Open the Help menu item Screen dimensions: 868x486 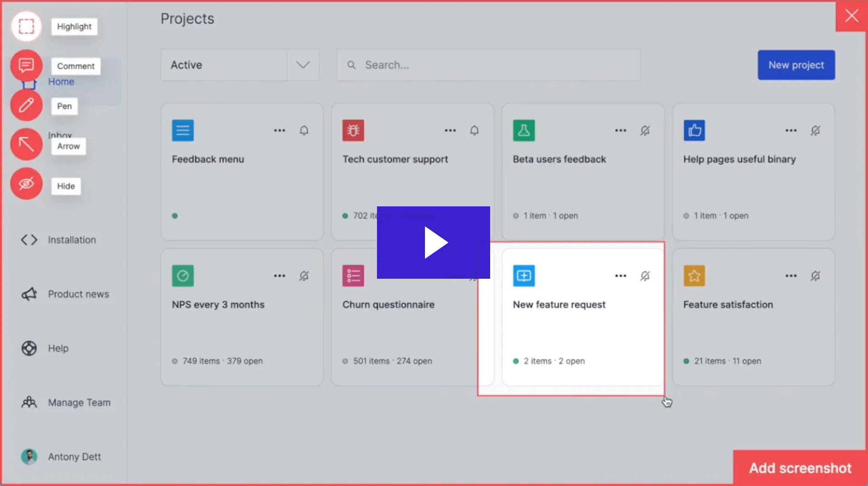58,348
